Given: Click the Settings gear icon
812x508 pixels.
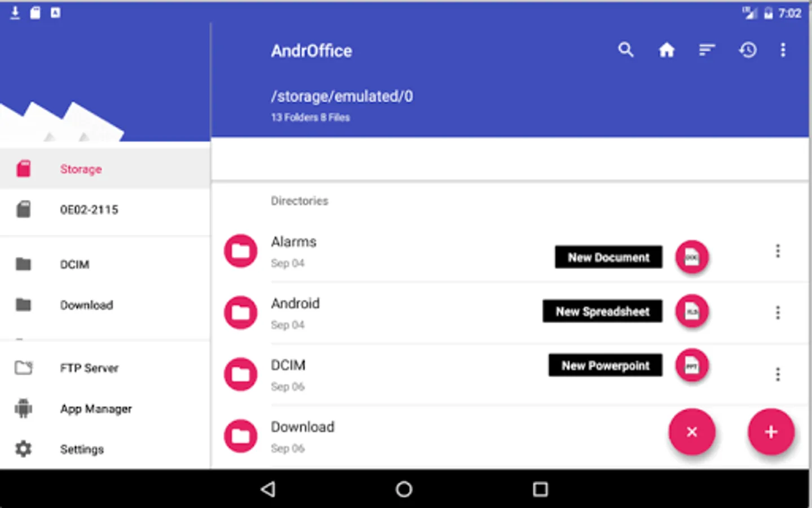Looking at the screenshot, I should click(24, 449).
